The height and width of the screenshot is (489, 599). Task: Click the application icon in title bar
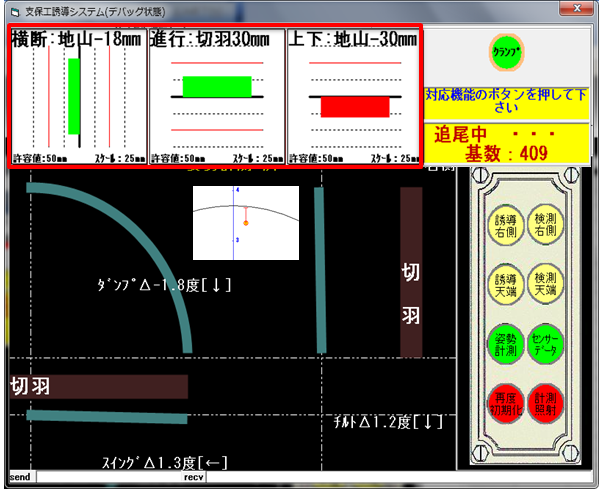[x=15, y=13]
